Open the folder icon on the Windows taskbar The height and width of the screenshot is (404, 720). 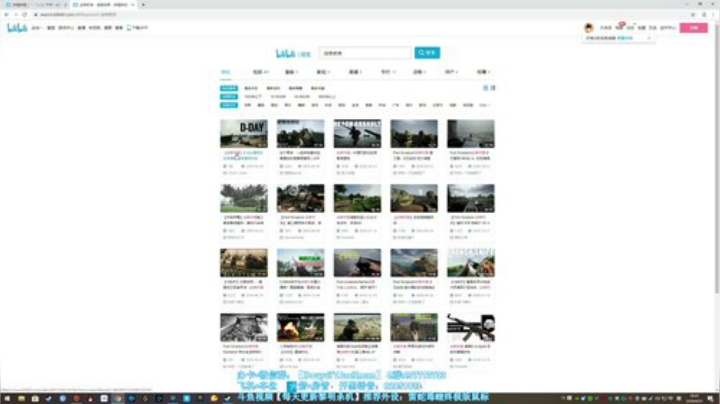tap(21, 398)
